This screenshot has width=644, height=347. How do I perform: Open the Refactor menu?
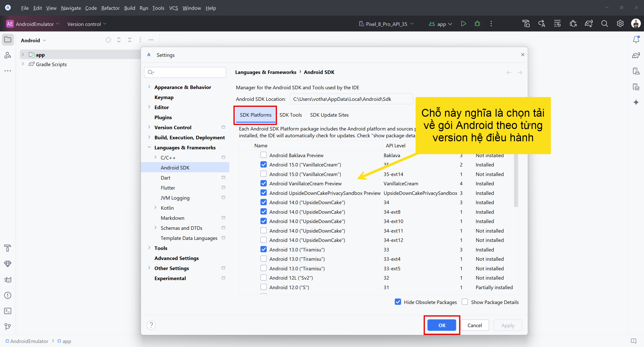tap(110, 8)
